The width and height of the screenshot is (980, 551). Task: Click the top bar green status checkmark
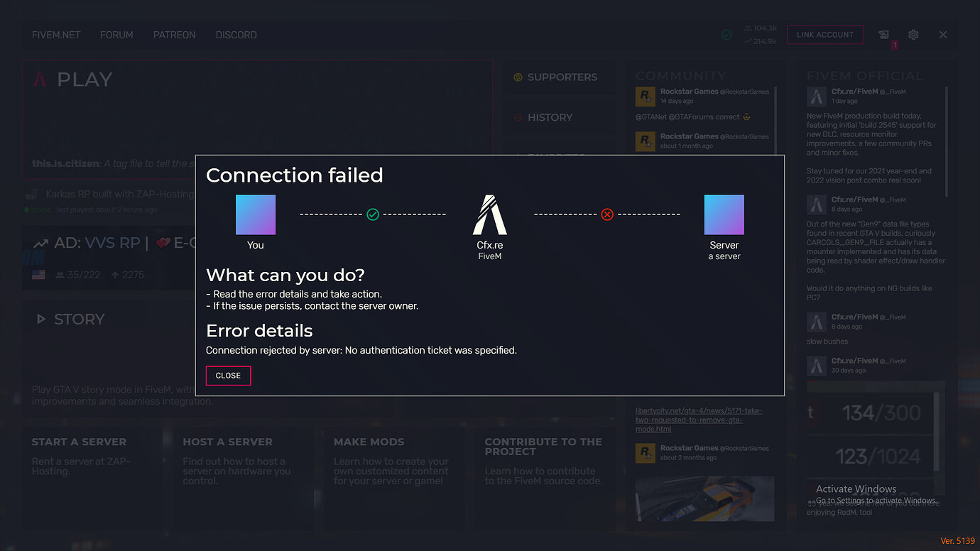(x=726, y=35)
